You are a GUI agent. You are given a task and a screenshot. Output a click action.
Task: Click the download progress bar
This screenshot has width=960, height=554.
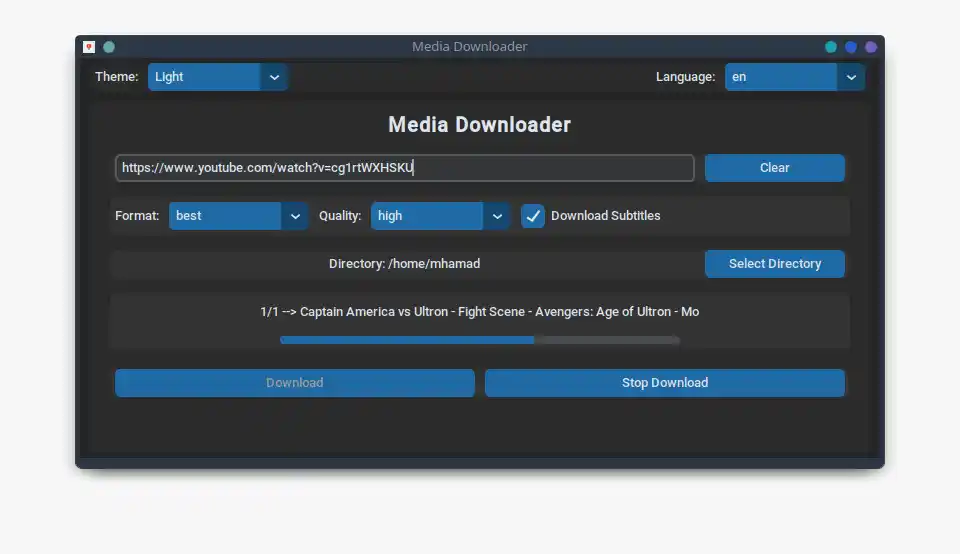pos(479,340)
